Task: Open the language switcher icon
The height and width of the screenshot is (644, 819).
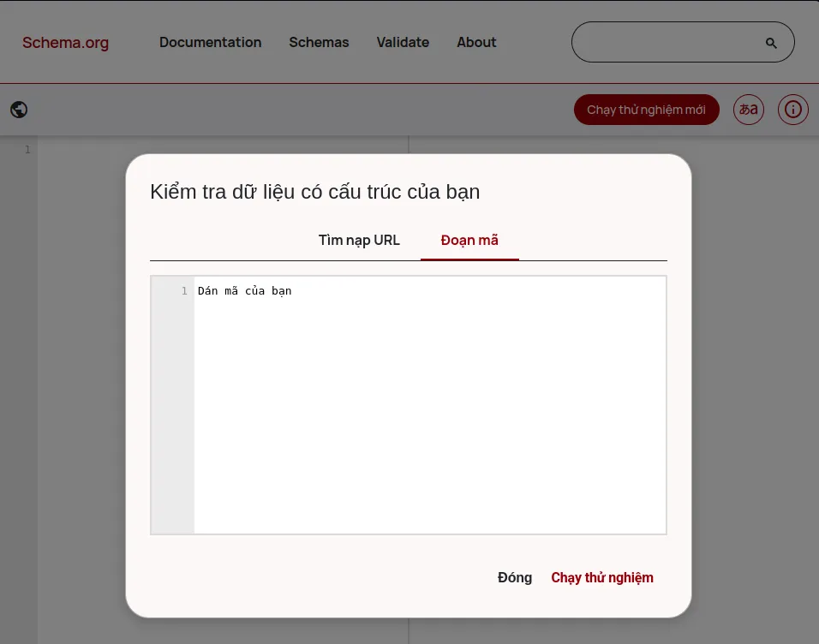Action: [748, 110]
